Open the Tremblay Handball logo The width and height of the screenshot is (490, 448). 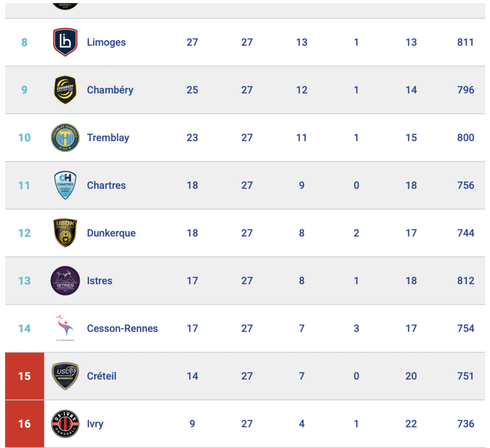click(65, 137)
